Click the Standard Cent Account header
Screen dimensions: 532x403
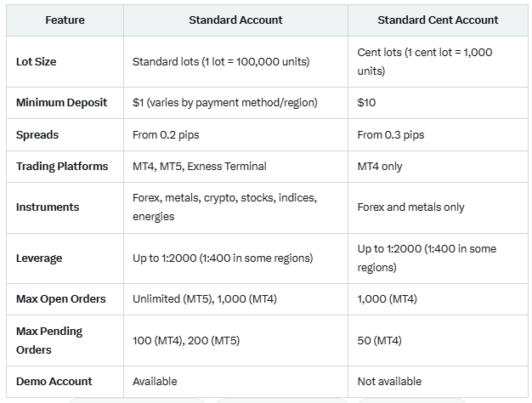point(438,20)
